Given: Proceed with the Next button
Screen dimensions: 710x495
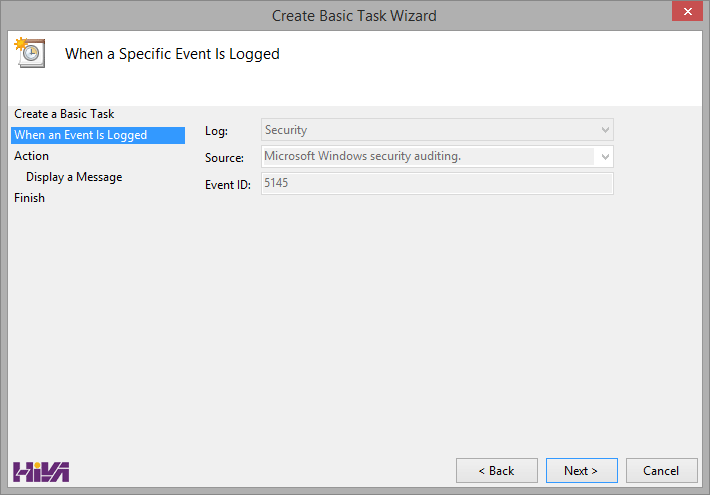Looking at the screenshot, I should pyautogui.click(x=581, y=470).
